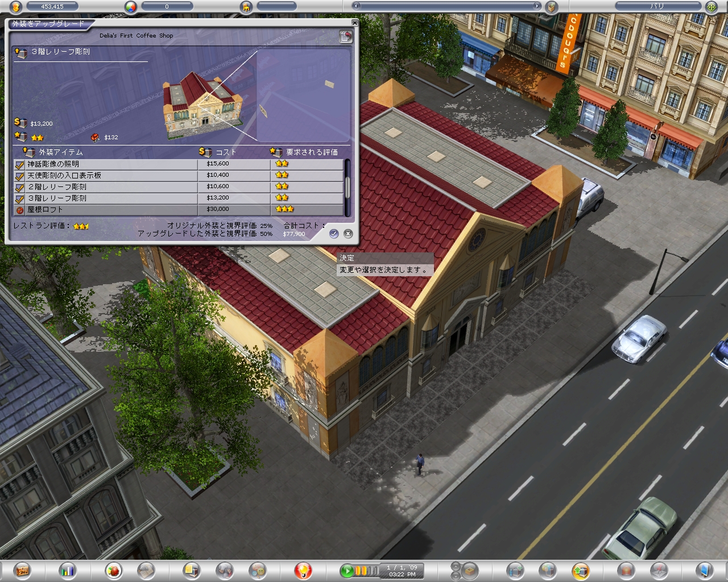Click the gold money icon in top bar
Image resolution: width=728 pixels, height=582 pixels.
[16, 7]
